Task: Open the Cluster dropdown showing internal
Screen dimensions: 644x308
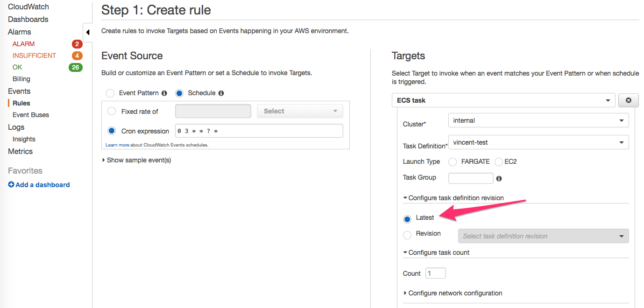Action: tap(538, 120)
